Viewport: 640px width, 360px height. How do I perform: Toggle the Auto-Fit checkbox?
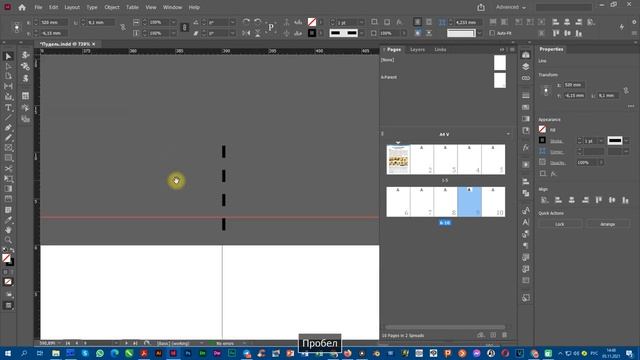point(492,33)
